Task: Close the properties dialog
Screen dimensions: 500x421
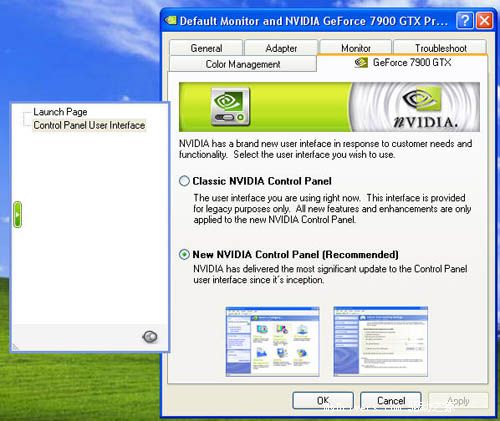Action: pos(484,21)
